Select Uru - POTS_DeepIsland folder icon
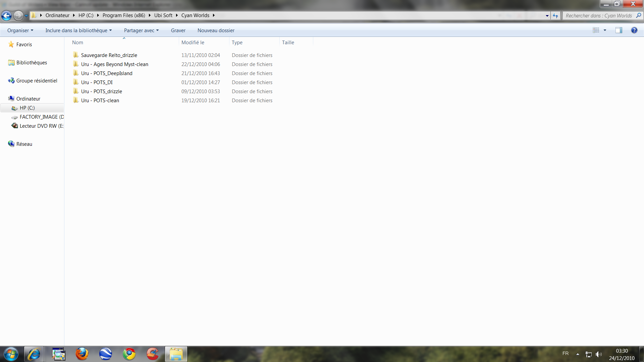 (76, 73)
